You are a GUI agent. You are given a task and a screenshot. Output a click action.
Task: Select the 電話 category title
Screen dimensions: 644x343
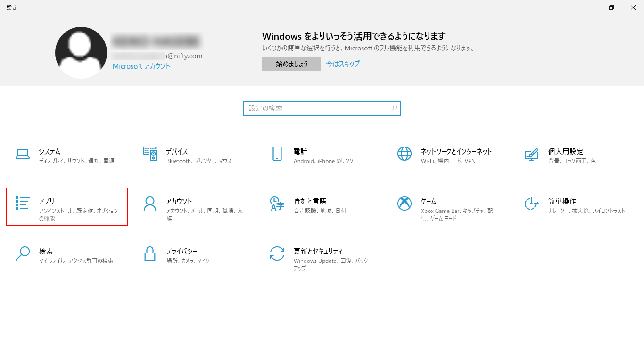[x=300, y=152]
